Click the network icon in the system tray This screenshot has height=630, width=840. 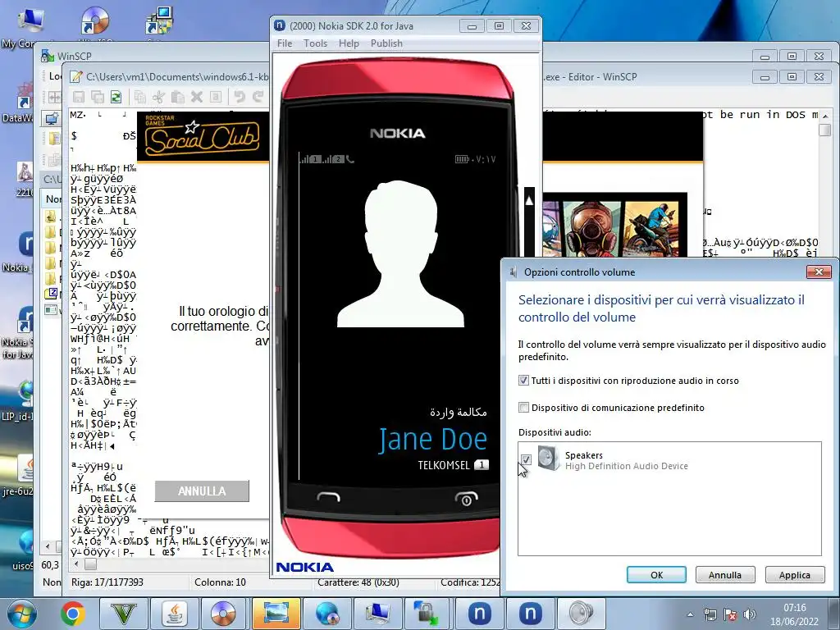[710, 614]
